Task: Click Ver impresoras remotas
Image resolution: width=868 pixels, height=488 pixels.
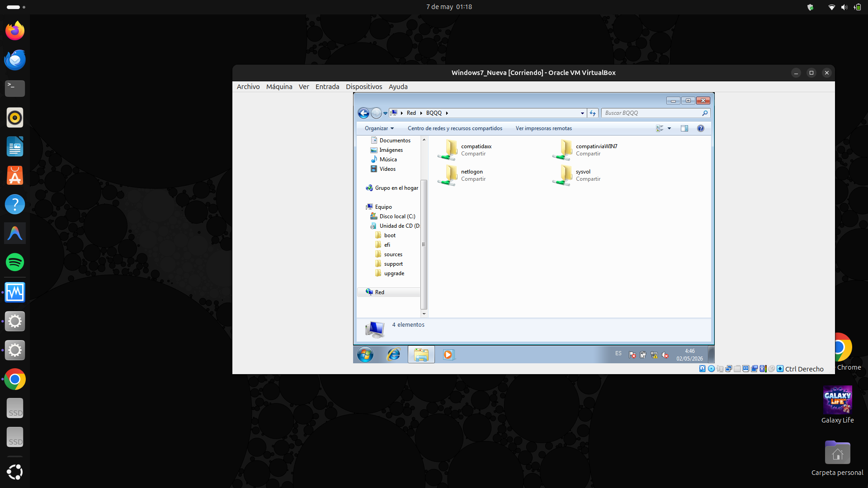Action: click(x=543, y=128)
